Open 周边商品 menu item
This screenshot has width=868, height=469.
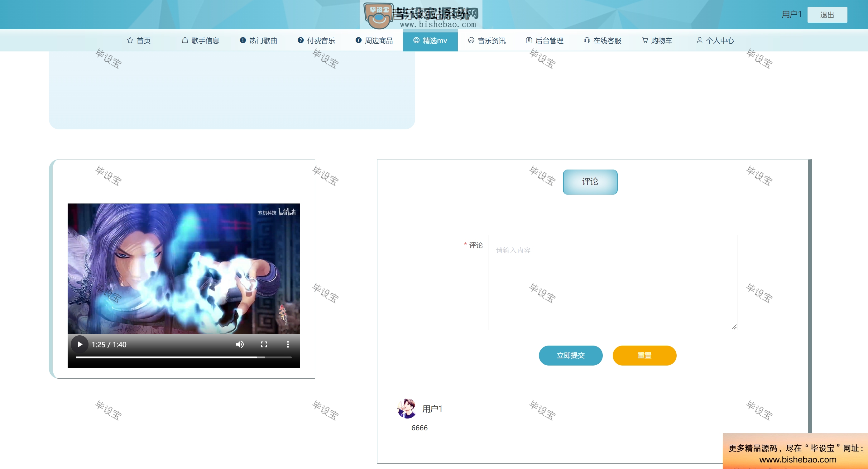(x=375, y=41)
